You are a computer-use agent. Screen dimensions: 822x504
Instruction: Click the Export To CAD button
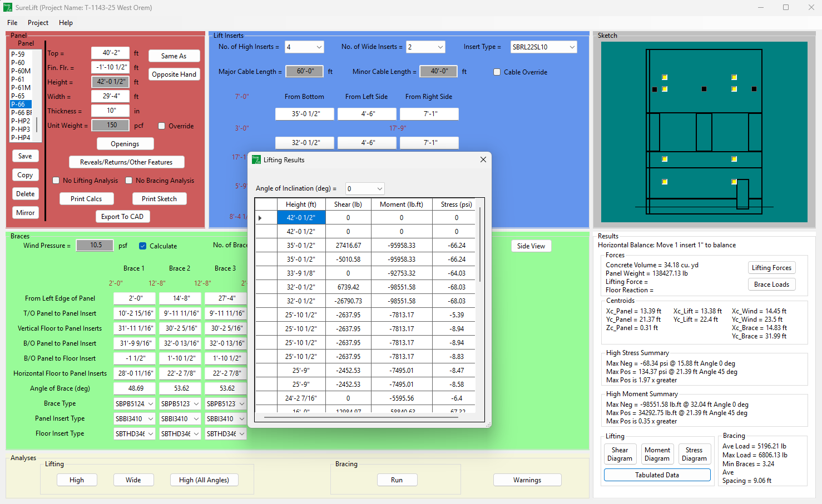[x=122, y=217]
